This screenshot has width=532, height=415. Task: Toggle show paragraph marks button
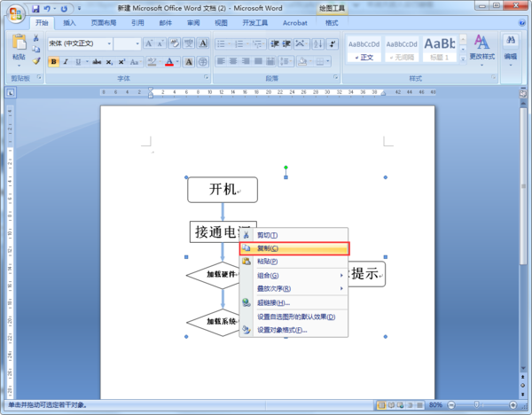point(332,43)
